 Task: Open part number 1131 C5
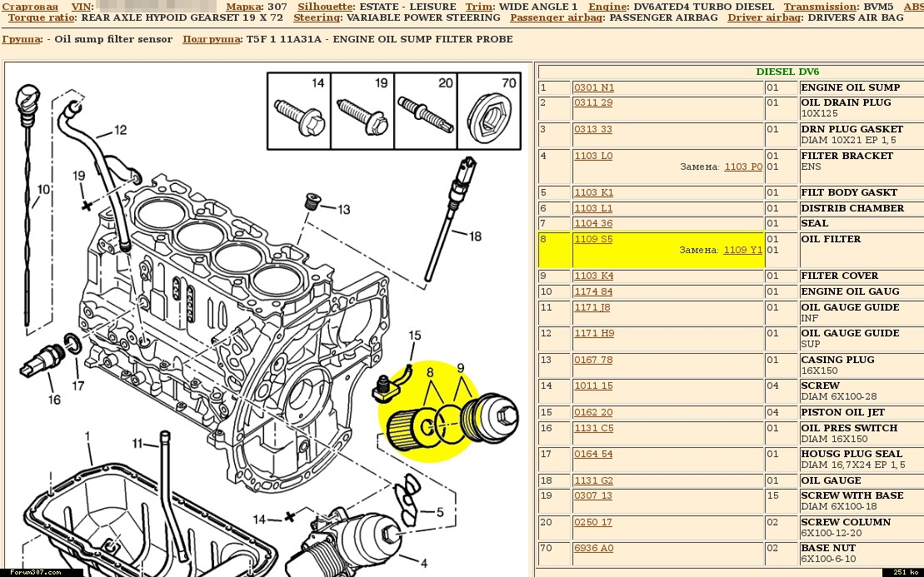(x=593, y=428)
